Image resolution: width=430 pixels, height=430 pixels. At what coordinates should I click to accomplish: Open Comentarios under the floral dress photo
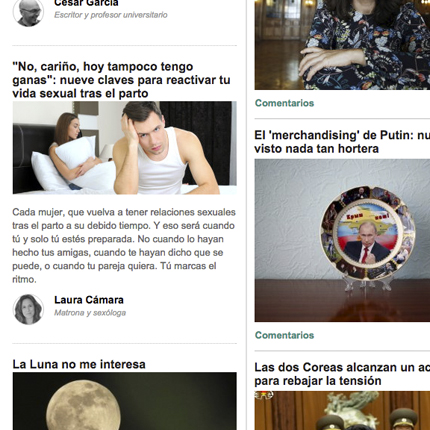point(284,103)
